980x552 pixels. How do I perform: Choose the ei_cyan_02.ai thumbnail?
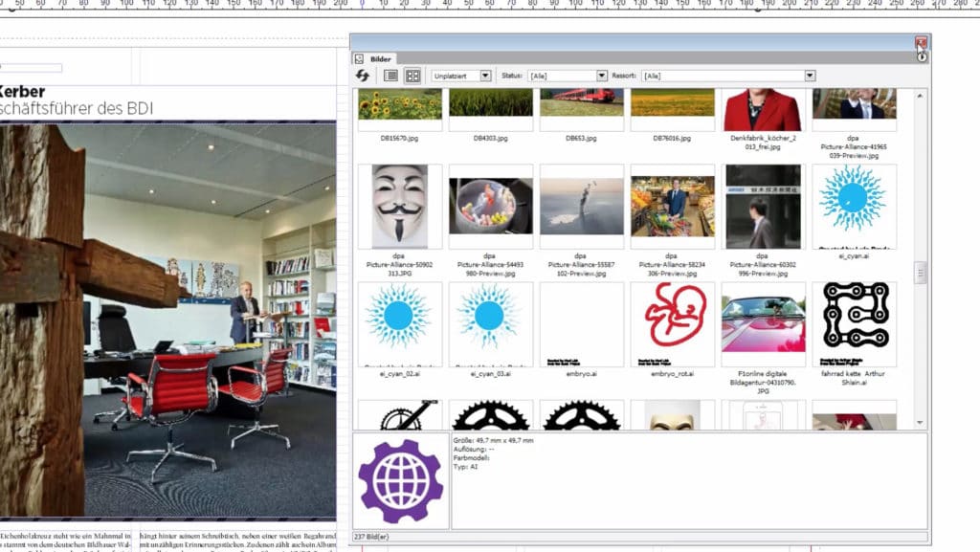(399, 319)
